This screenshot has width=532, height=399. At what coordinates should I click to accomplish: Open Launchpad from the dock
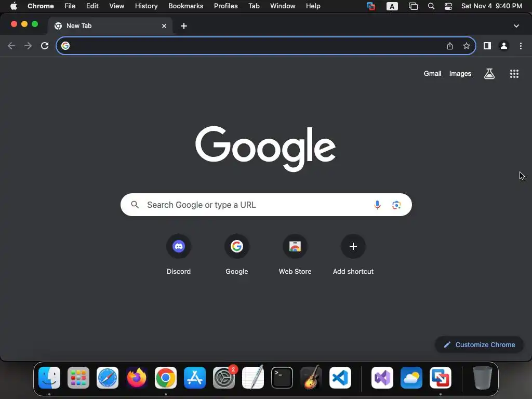tap(78, 378)
